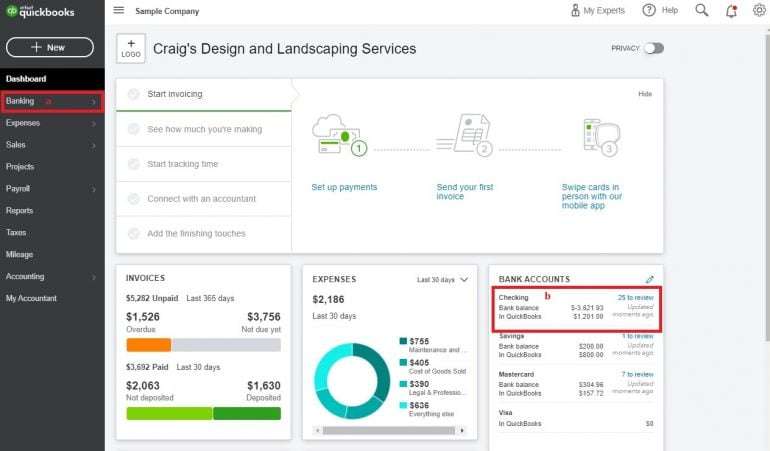
Task: Click the Help question mark icon
Action: (x=649, y=10)
